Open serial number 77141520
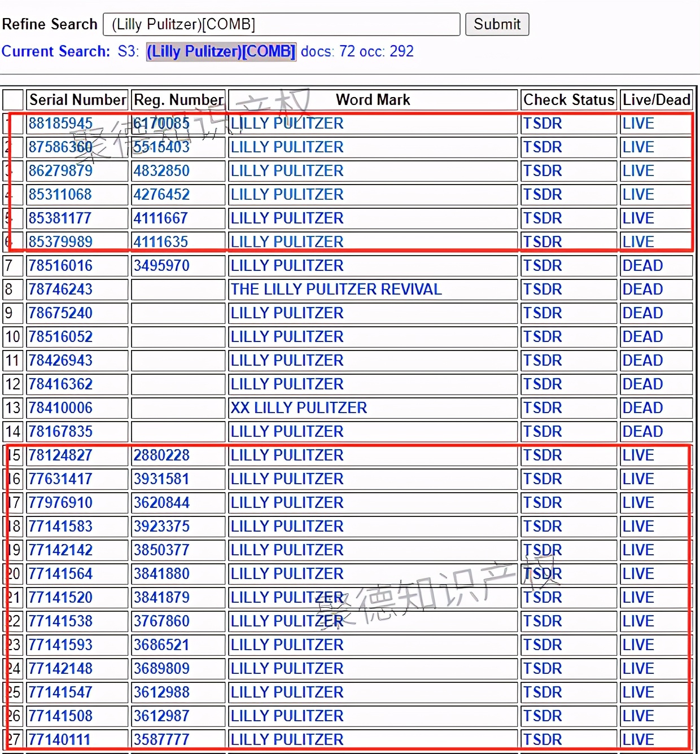Image resolution: width=700 pixels, height=754 pixels. click(x=60, y=597)
